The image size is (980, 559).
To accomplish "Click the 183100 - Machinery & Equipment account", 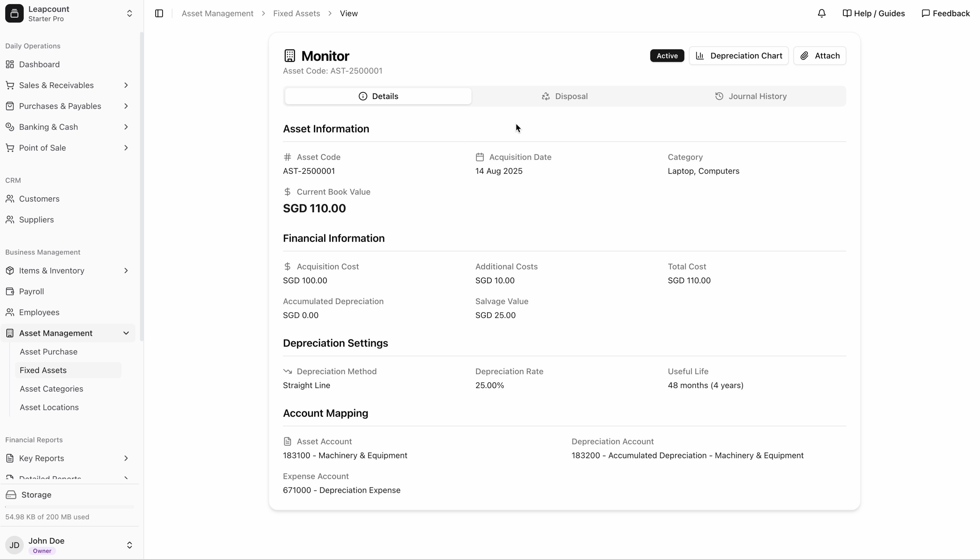I will click(345, 456).
